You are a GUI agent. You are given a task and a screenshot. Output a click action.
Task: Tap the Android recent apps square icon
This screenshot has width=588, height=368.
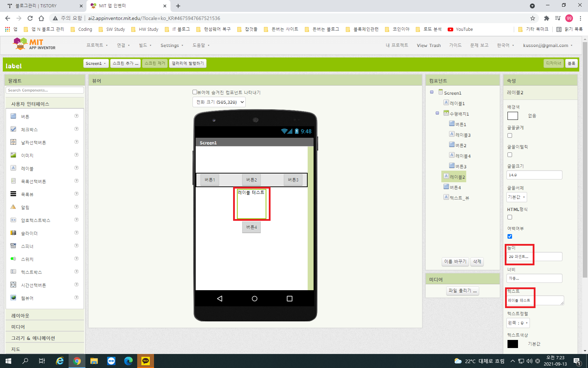289,299
